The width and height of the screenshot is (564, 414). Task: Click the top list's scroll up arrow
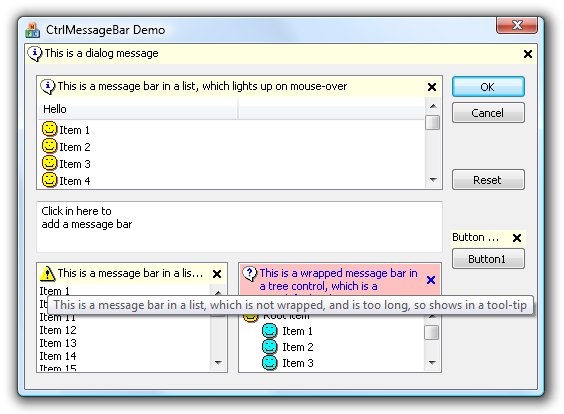point(433,106)
